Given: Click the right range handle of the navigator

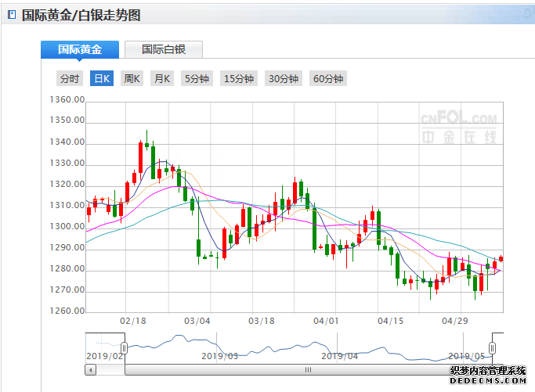Looking at the screenshot, I should pos(492,348).
